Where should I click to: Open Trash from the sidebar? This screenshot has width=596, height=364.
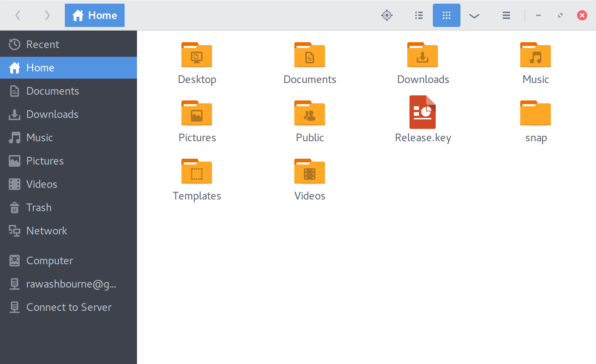click(39, 207)
